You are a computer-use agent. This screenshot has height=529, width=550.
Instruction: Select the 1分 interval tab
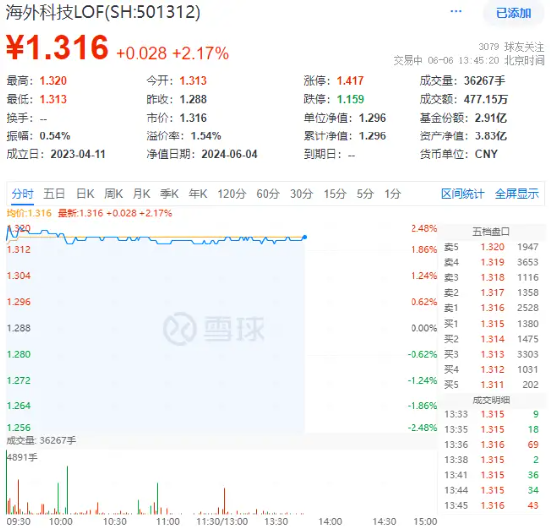pos(392,194)
